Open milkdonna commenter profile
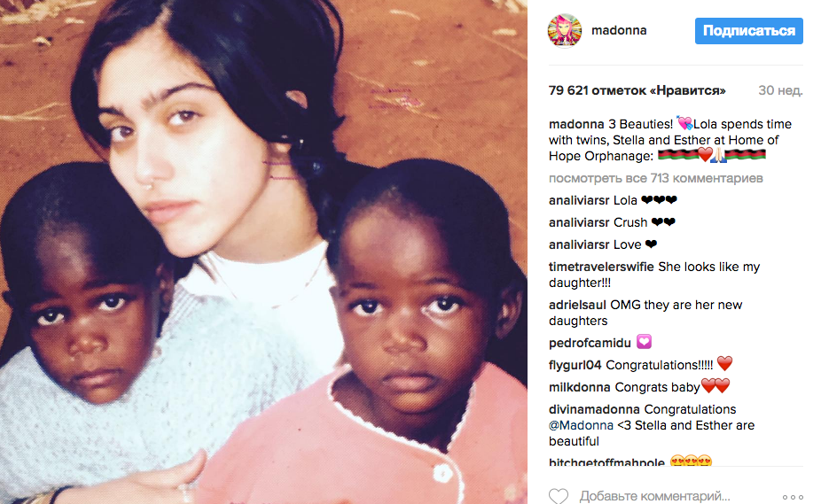Screen dimensions: 821x504 point(579,387)
